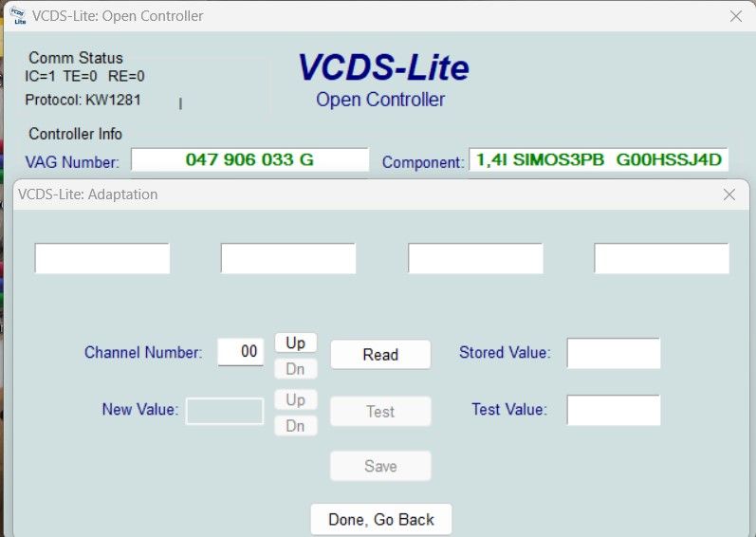The height and width of the screenshot is (537, 756).
Task: Click the first empty display box
Action: tap(102, 258)
